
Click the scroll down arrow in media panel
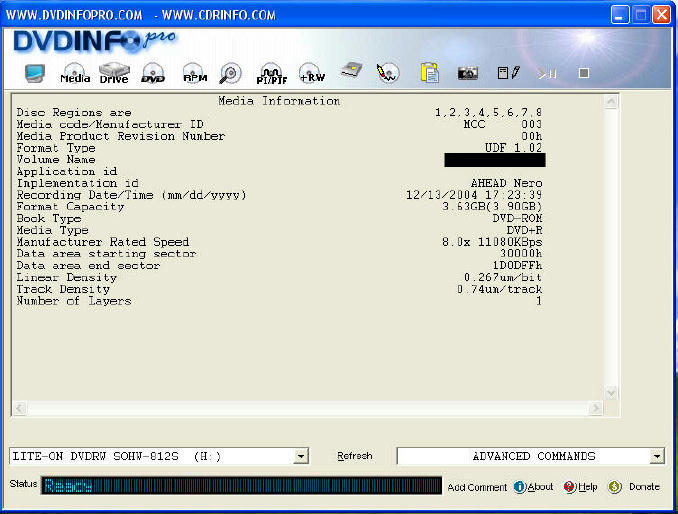[x=611, y=393]
